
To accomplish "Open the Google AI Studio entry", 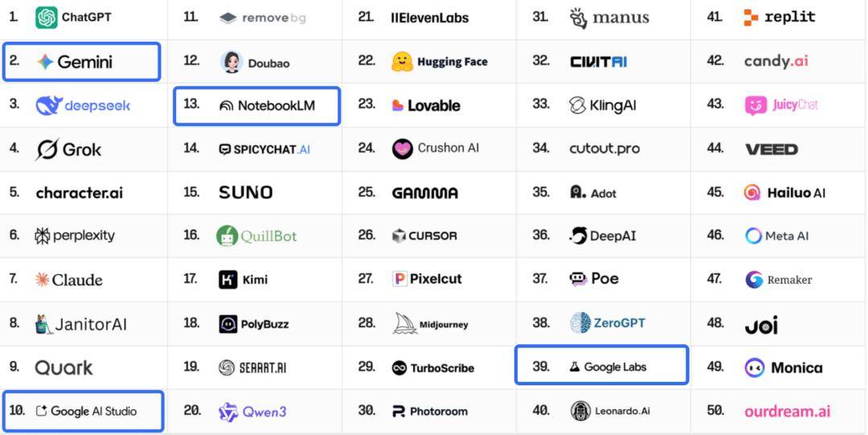I will coord(84,411).
